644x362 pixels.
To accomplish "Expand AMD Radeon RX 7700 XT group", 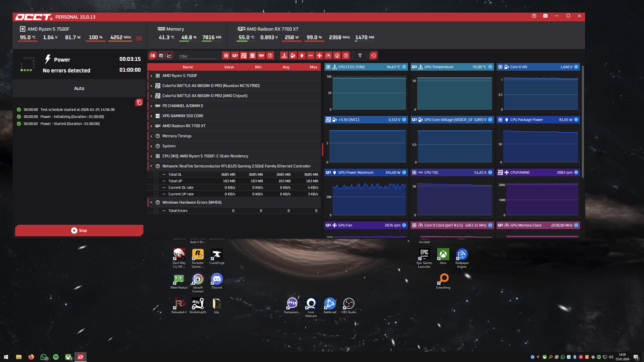I will click(x=151, y=126).
